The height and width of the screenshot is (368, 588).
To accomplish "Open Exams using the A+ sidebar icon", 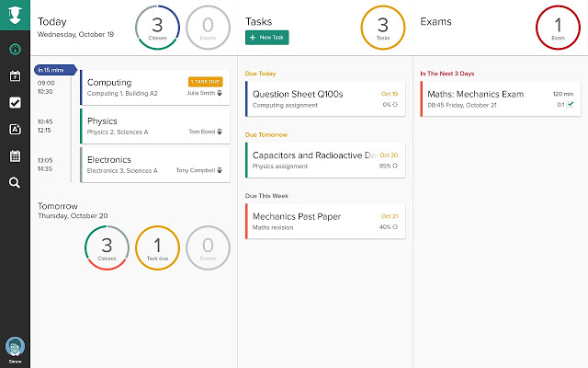I will coord(15,130).
